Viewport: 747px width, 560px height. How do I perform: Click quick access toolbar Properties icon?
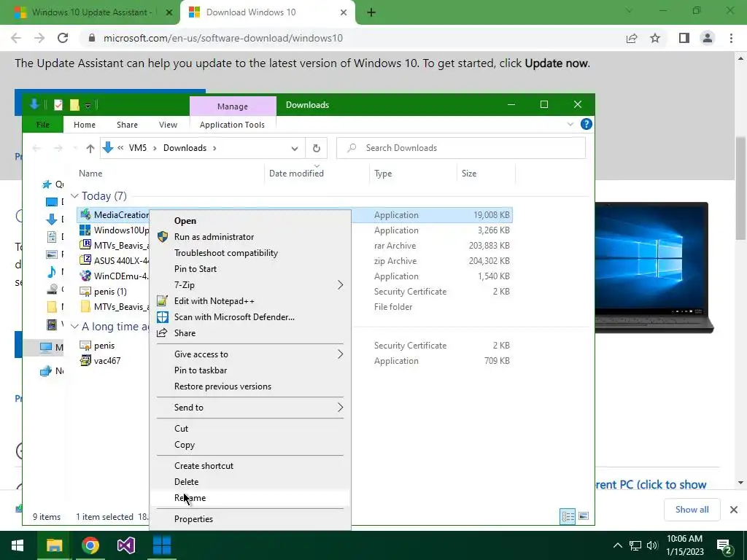(58, 105)
